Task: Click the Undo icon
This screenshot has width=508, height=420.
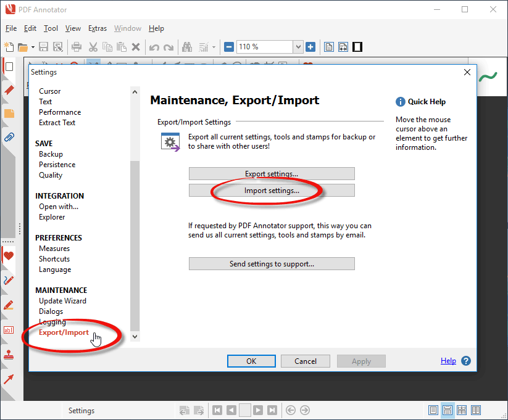Action: coord(154,47)
